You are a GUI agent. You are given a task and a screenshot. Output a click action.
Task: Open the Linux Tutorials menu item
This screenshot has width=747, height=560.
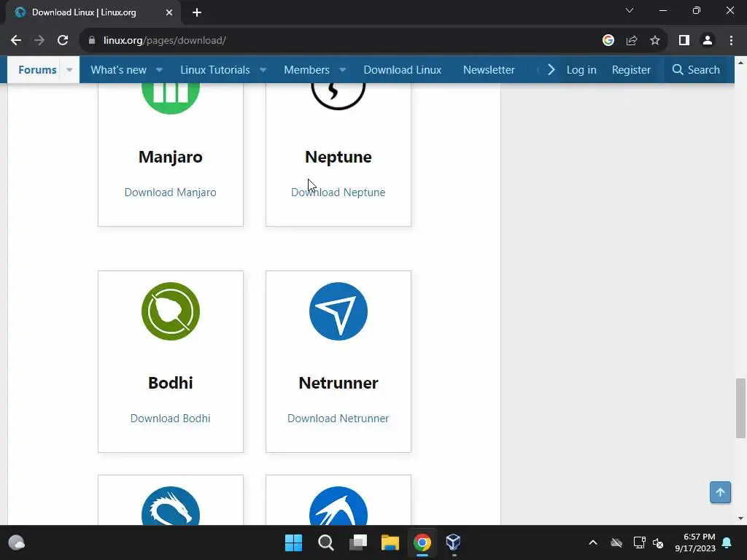coord(215,70)
